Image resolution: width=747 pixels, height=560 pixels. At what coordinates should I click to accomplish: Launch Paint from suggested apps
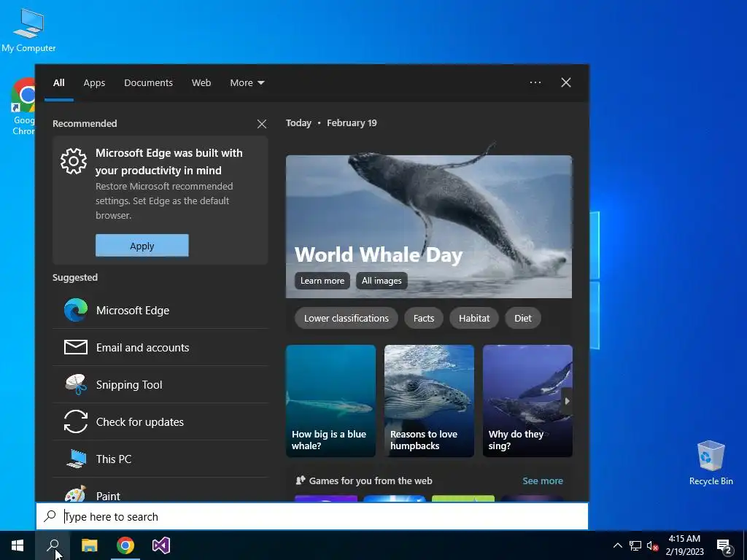(x=160, y=491)
